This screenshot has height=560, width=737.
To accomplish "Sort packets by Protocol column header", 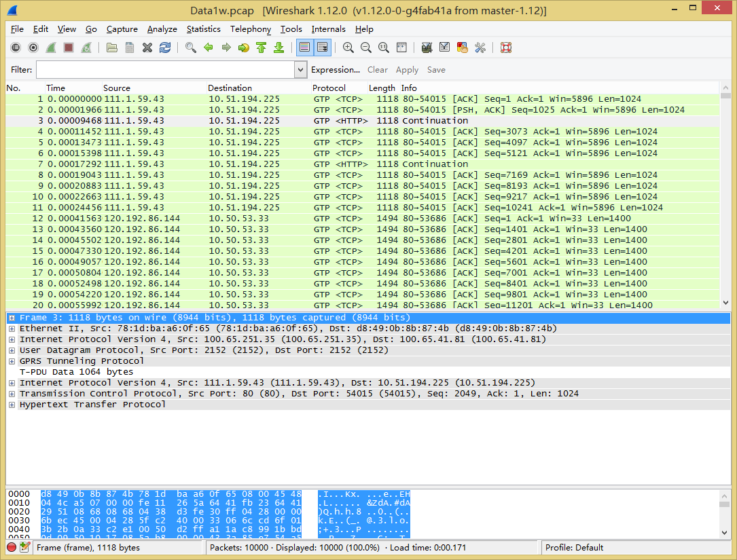I will 339,88.
